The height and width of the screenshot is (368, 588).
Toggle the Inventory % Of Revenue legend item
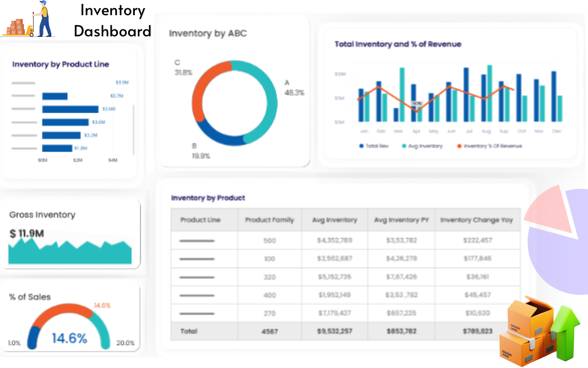click(489, 146)
